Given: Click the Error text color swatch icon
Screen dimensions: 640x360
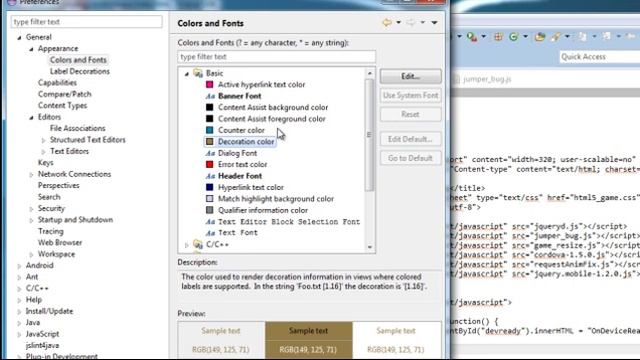Looking at the screenshot, I should (x=209, y=164).
